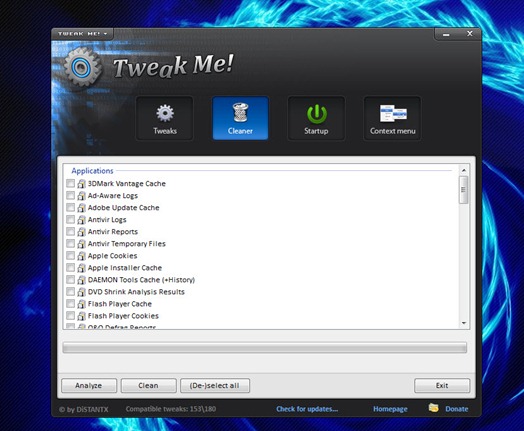Click the icon beside DVD Shrink Analysis Results

point(81,292)
